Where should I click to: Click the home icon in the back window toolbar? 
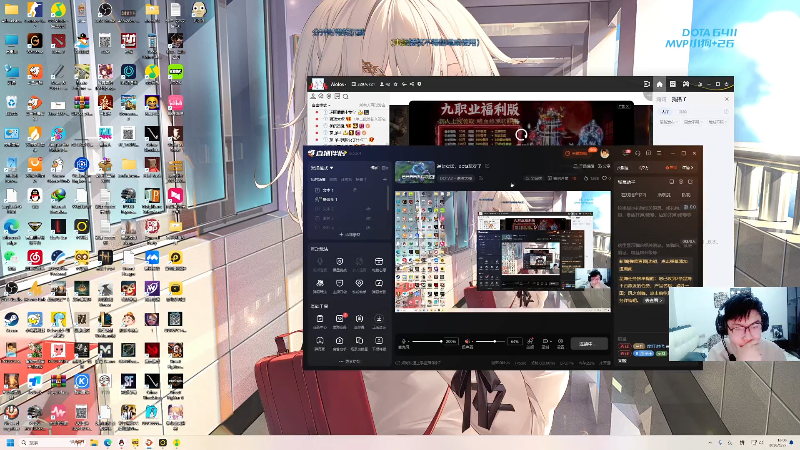(x=660, y=84)
